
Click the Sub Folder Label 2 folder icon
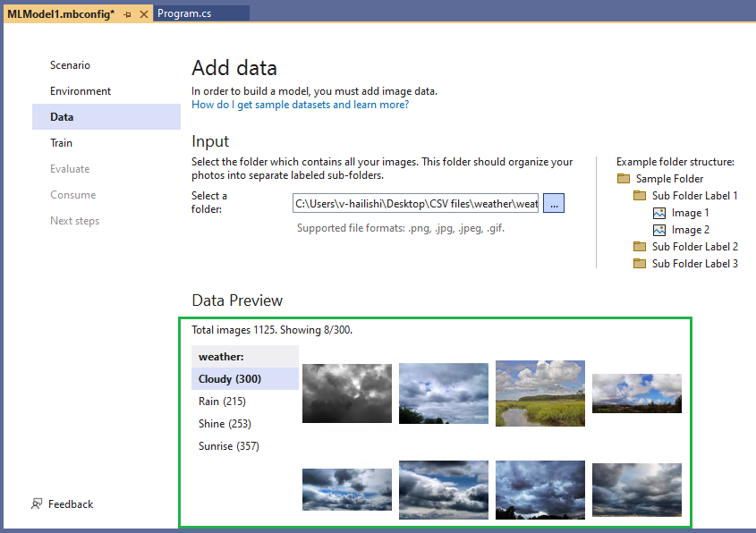point(640,247)
